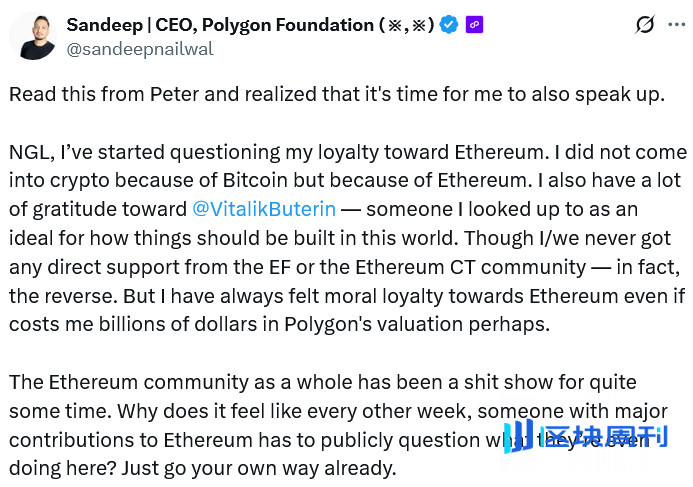Click Sandeep's profile avatar photo
Screen dimensions: 693x487
(33, 35)
